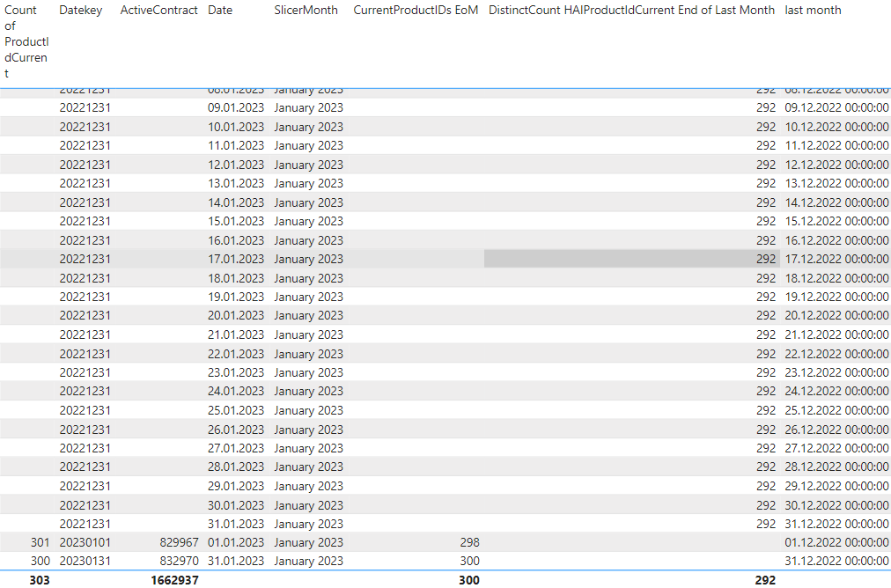Viewport: 891px width, 588px height.
Task: Click last month value 09.12.2022 00:00:00
Action: coord(836,108)
